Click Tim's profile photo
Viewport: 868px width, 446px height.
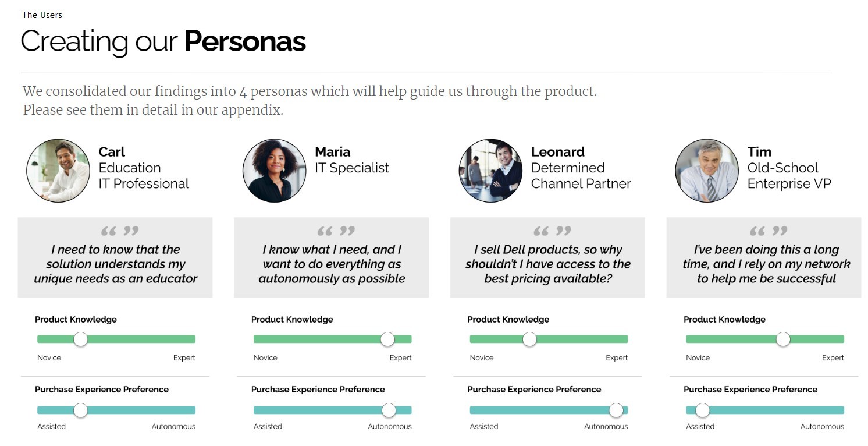(x=707, y=171)
